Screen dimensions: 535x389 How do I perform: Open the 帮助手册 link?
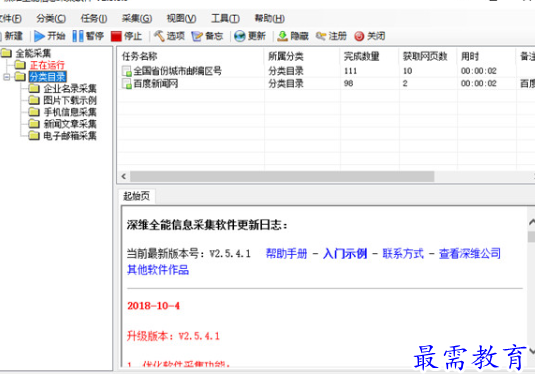click(286, 254)
